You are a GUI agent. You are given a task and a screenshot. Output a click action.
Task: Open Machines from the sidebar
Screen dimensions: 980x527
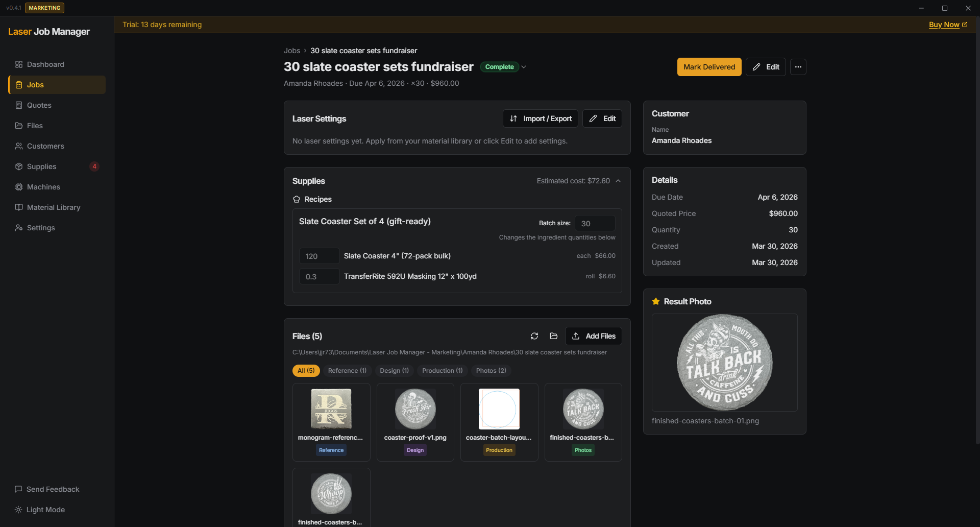[x=43, y=187]
